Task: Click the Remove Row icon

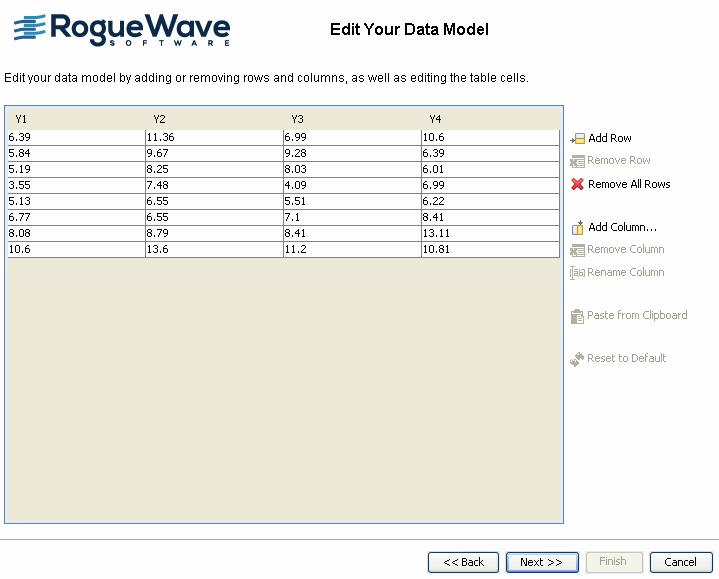Action: (577, 161)
